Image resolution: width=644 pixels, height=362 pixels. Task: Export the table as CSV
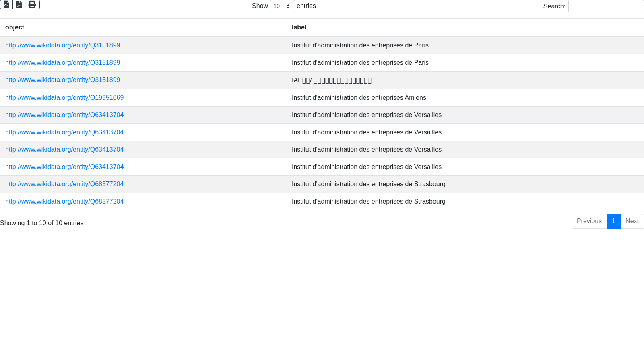[x=6, y=4]
